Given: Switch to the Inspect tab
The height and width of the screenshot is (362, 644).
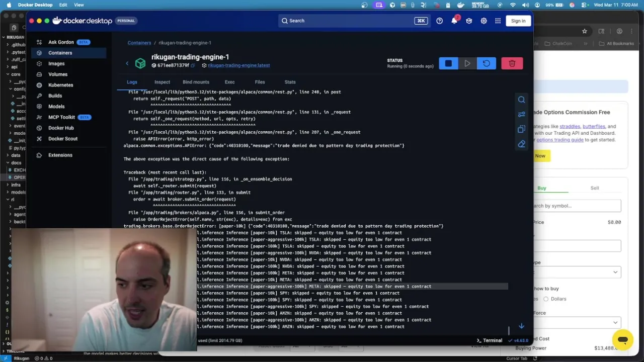Looking at the screenshot, I should point(162,82).
